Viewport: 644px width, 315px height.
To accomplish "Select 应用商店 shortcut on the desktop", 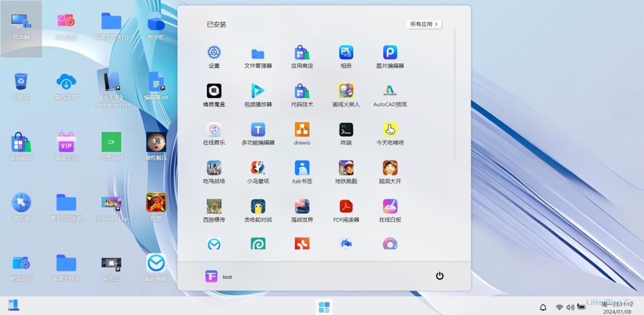I will tap(21, 146).
